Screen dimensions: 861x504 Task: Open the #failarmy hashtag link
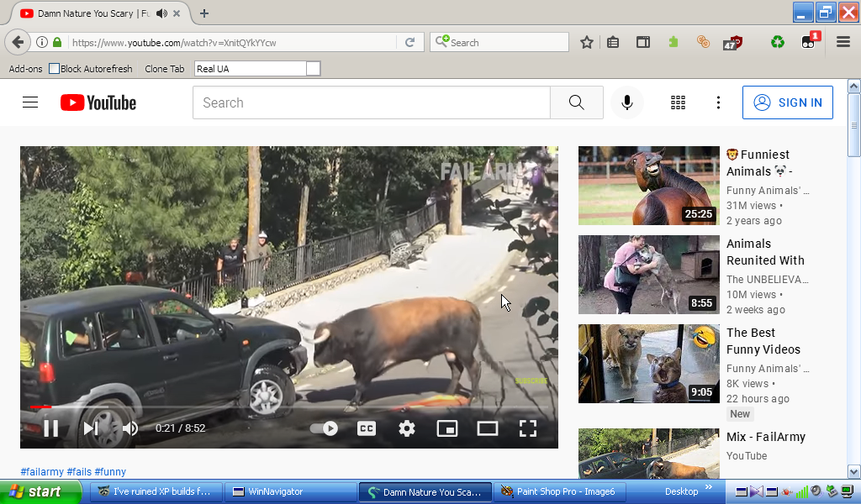click(42, 471)
